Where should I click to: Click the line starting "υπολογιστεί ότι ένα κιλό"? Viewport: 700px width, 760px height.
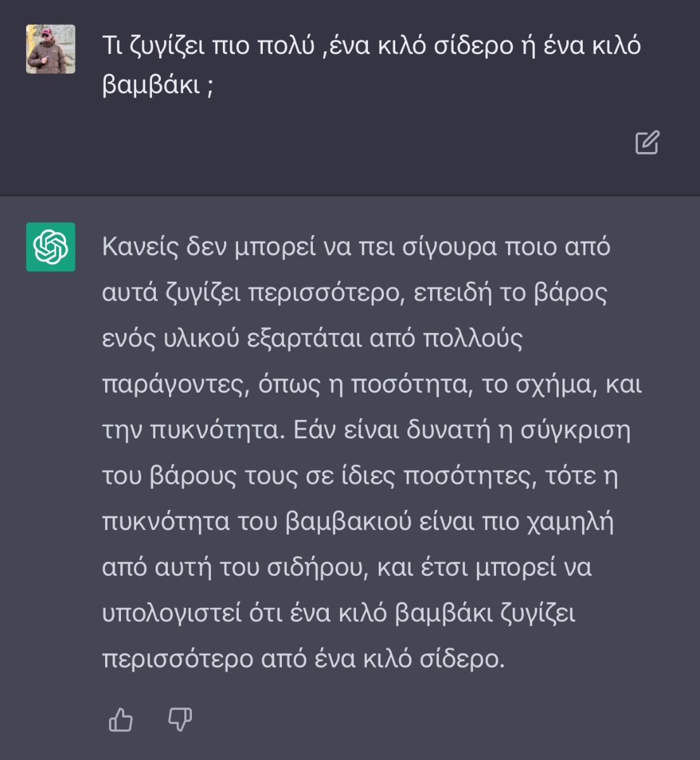click(339, 614)
